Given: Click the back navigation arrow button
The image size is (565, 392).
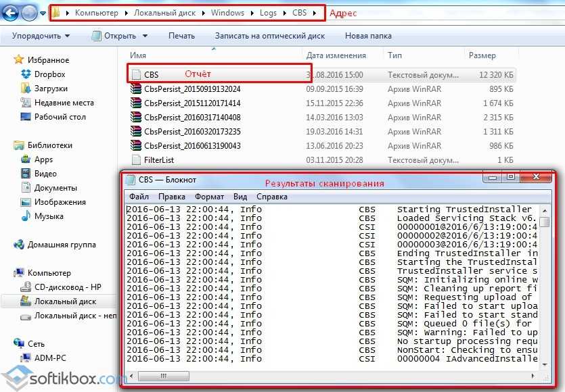Looking at the screenshot, I should click(12, 13).
